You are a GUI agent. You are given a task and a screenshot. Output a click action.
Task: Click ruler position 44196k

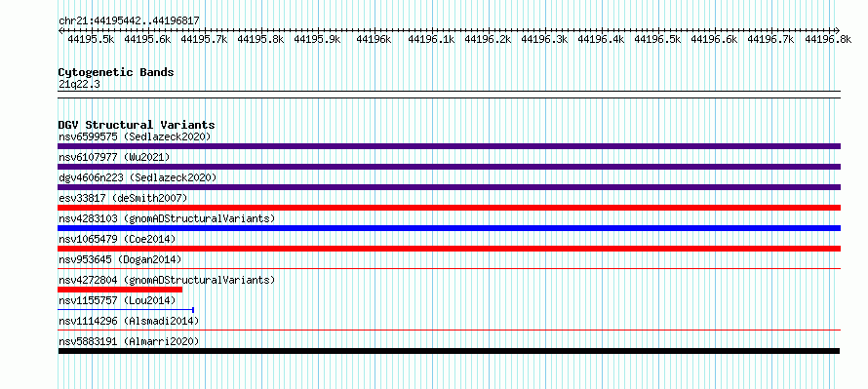(374, 39)
